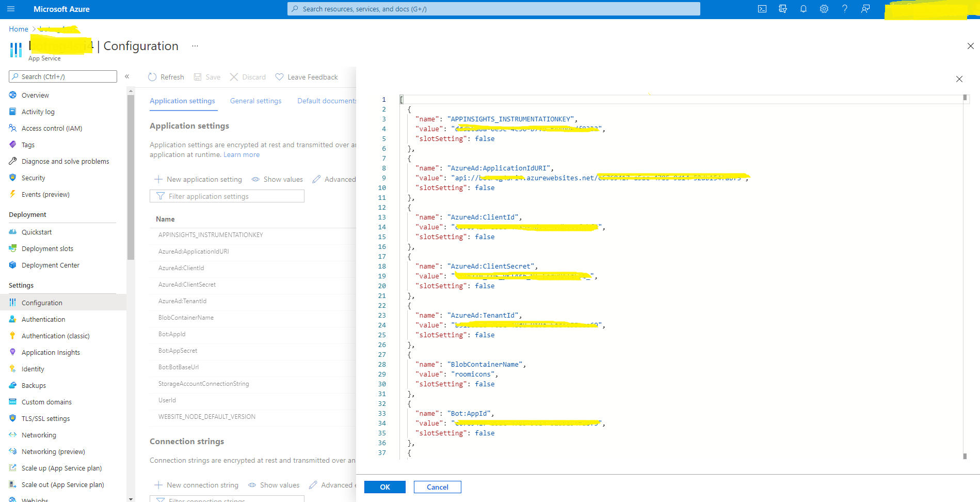Image resolution: width=980 pixels, height=502 pixels.
Task: Open the notifications bell
Action: pos(804,9)
